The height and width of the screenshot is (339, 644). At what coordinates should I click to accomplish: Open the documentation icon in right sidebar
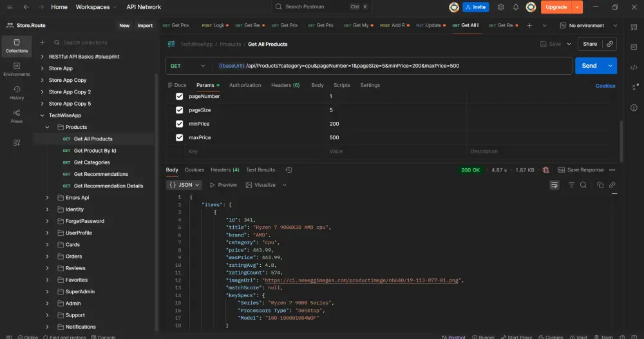click(x=634, y=27)
